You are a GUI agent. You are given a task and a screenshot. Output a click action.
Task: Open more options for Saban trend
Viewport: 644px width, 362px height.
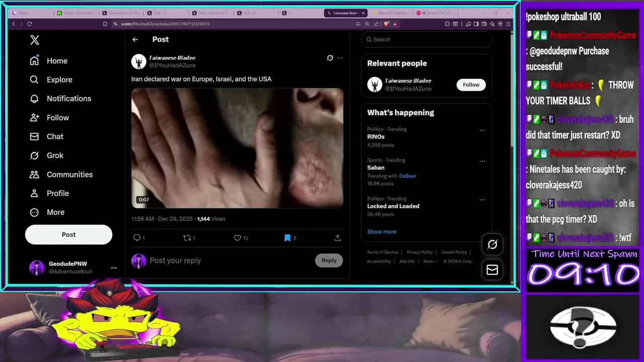pos(482,161)
